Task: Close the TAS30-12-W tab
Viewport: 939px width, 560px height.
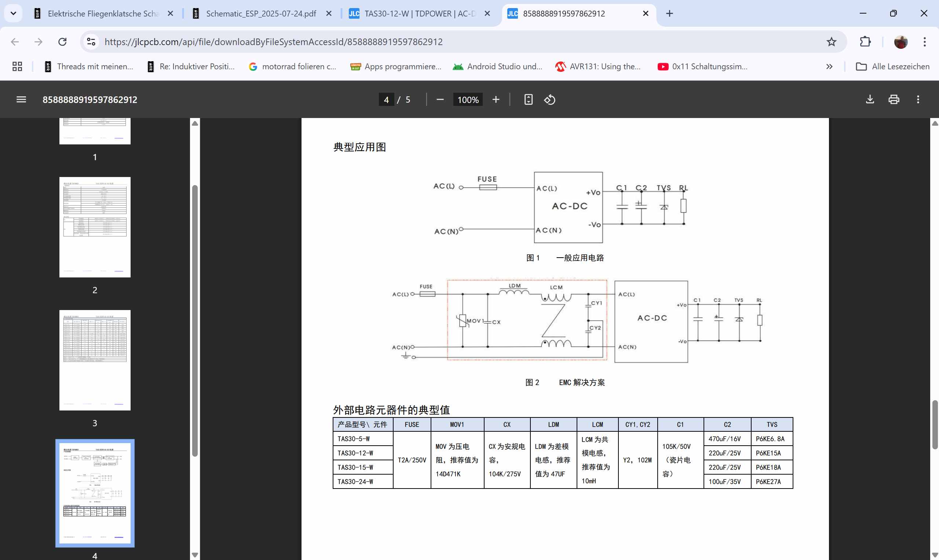Action: point(487,14)
